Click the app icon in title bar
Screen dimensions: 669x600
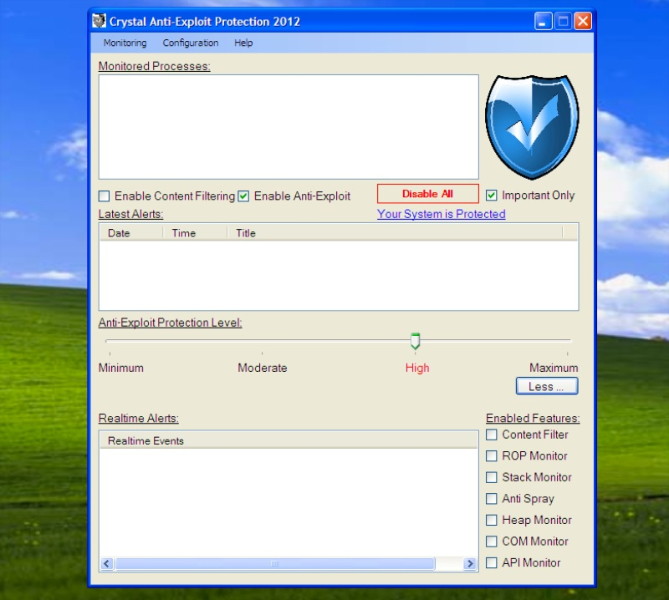(x=99, y=21)
